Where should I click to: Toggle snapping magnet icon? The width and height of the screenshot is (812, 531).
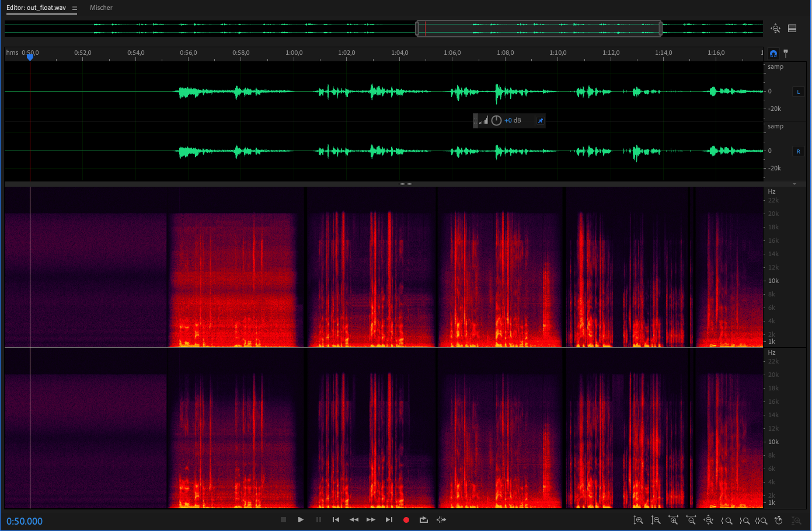[x=773, y=54]
